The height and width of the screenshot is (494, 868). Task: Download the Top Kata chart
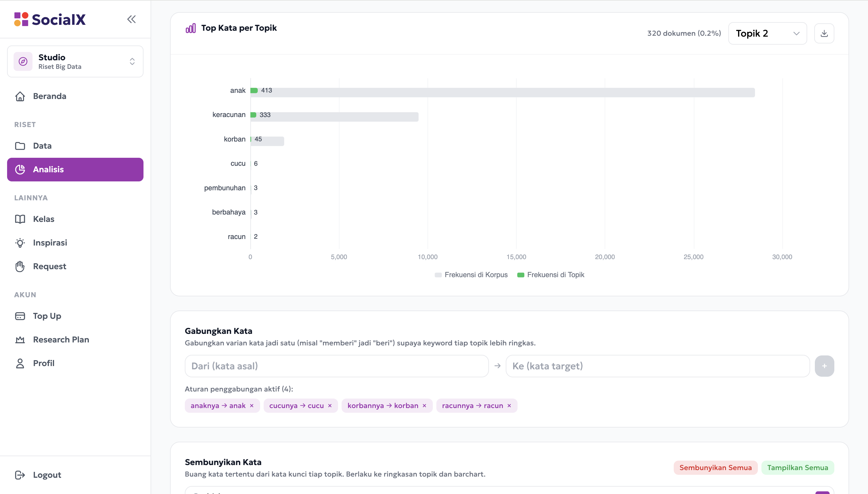coord(824,33)
